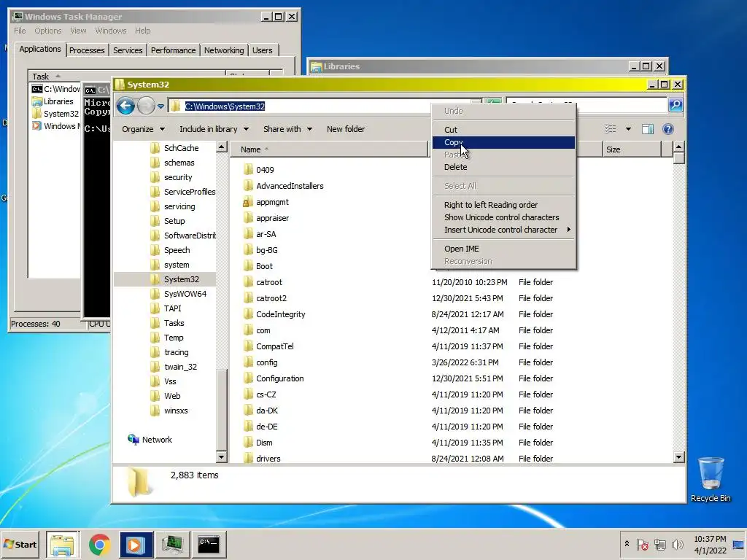Select Show Unicode control characters
The width and height of the screenshot is (747, 560).
coord(503,217)
